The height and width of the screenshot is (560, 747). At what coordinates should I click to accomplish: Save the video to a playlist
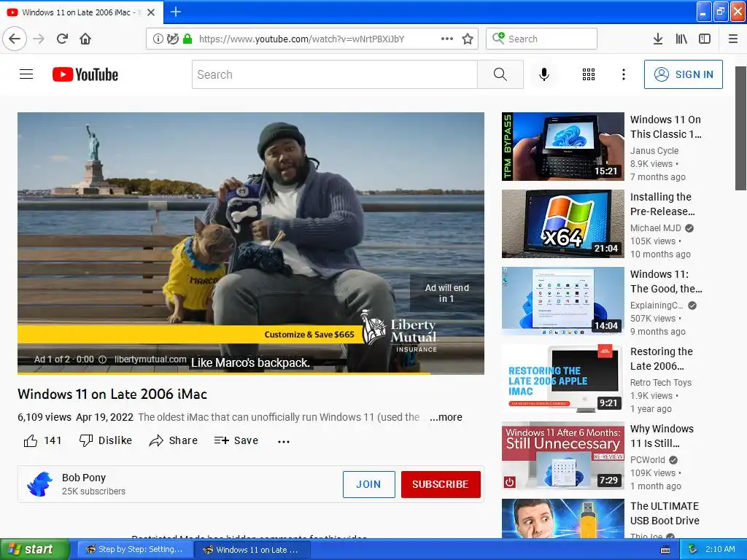pyautogui.click(x=236, y=440)
